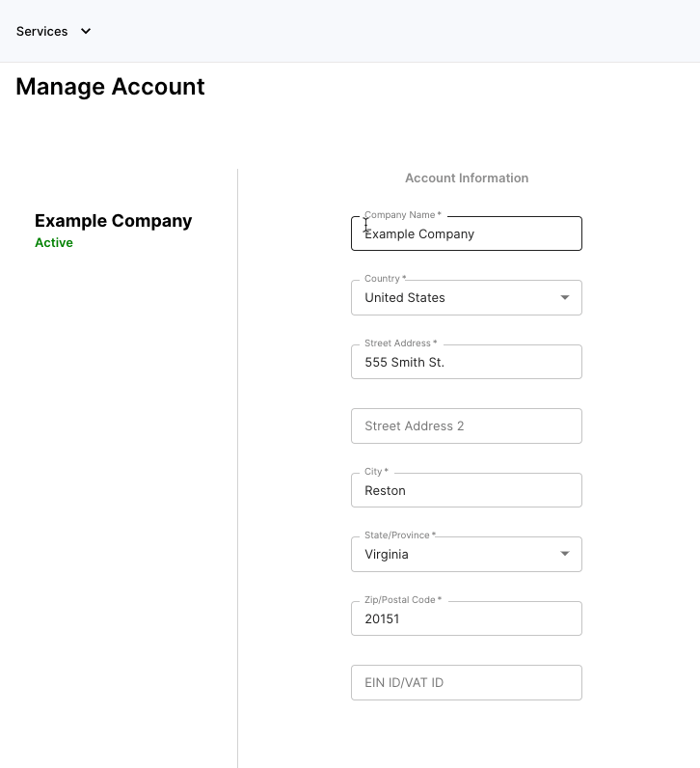Click the green Active status text
The image size is (700, 768).
pyautogui.click(x=54, y=243)
